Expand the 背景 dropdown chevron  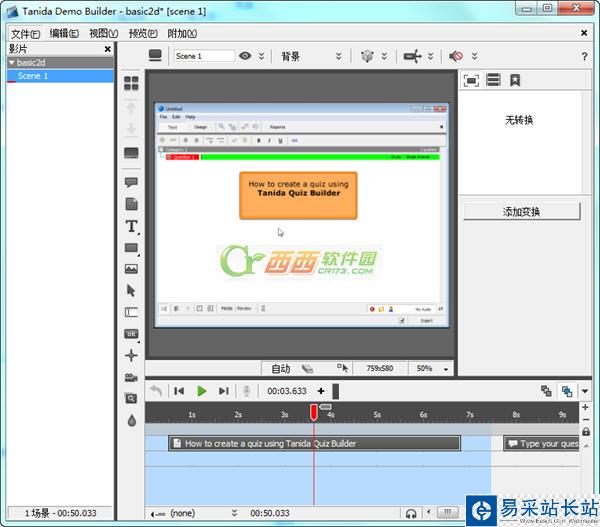[339, 56]
